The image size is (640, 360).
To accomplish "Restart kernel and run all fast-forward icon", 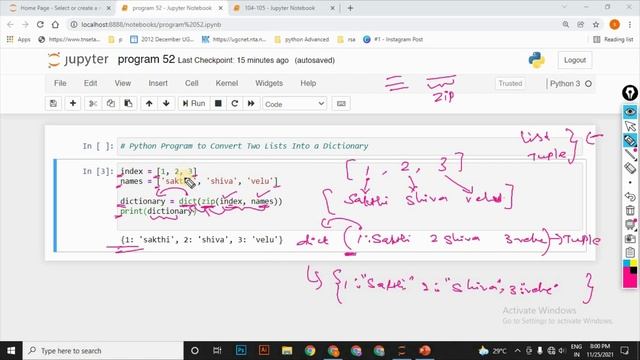I will [x=251, y=104].
